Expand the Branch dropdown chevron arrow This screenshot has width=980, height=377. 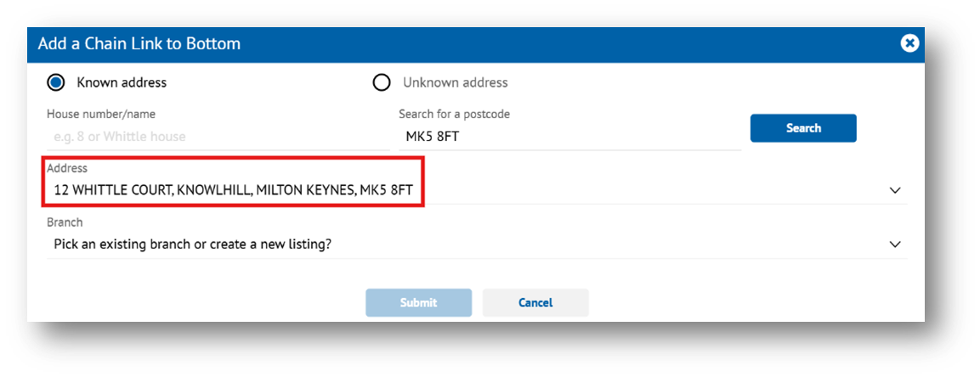tap(895, 245)
